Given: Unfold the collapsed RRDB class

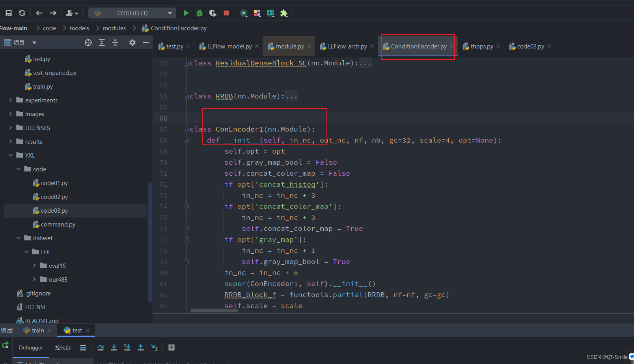Looking at the screenshot, I should point(186,96).
